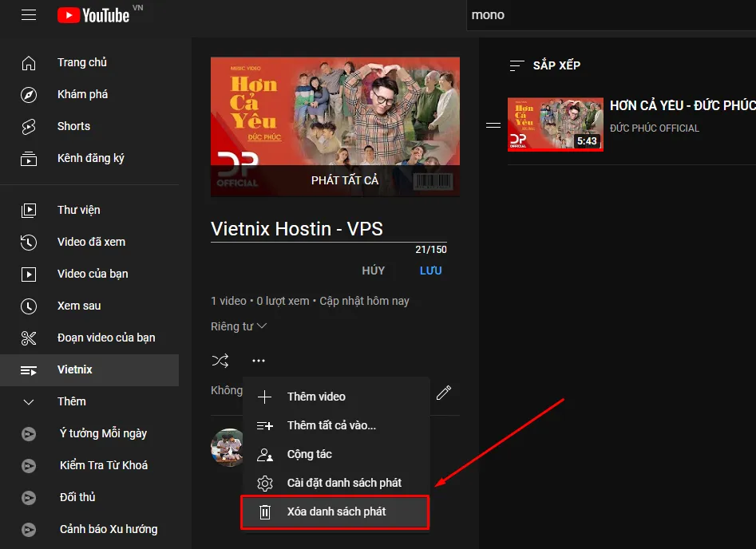Go to Khám phá
756x549 pixels.
pos(82,94)
